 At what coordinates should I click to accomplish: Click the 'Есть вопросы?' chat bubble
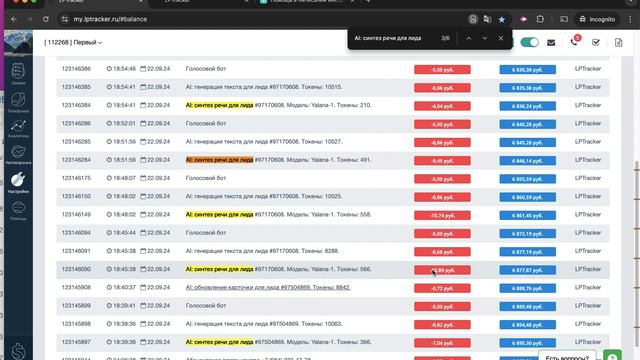coord(567,356)
